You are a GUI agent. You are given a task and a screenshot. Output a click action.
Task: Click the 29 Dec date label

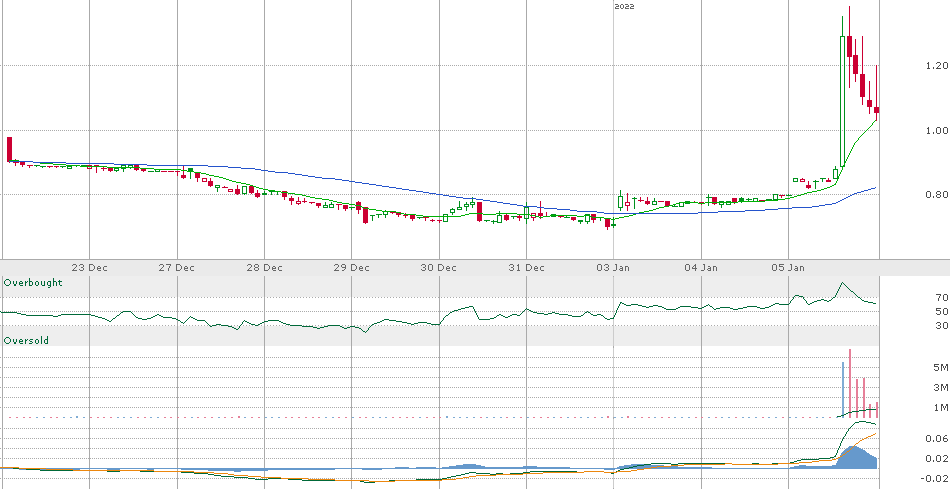click(x=352, y=267)
